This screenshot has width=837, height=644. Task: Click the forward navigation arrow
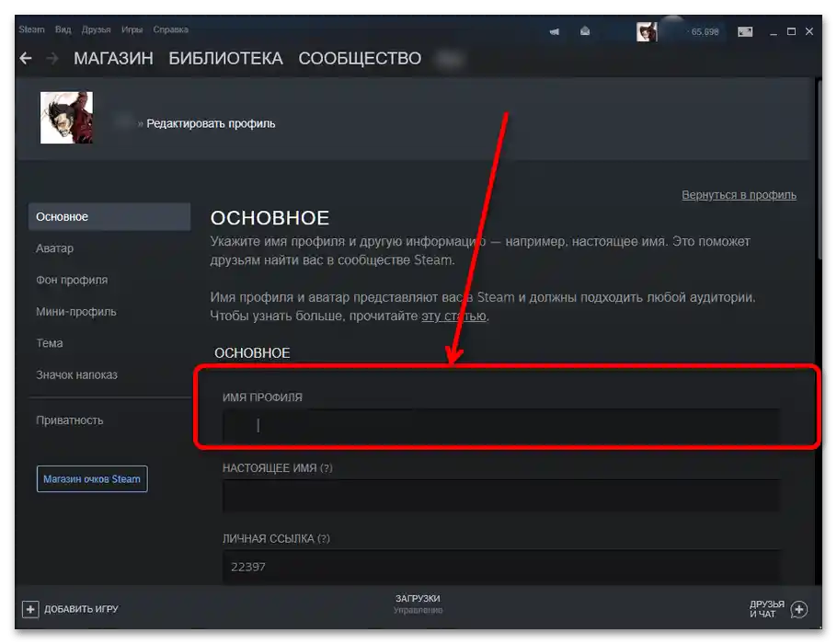tap(52, 58)
